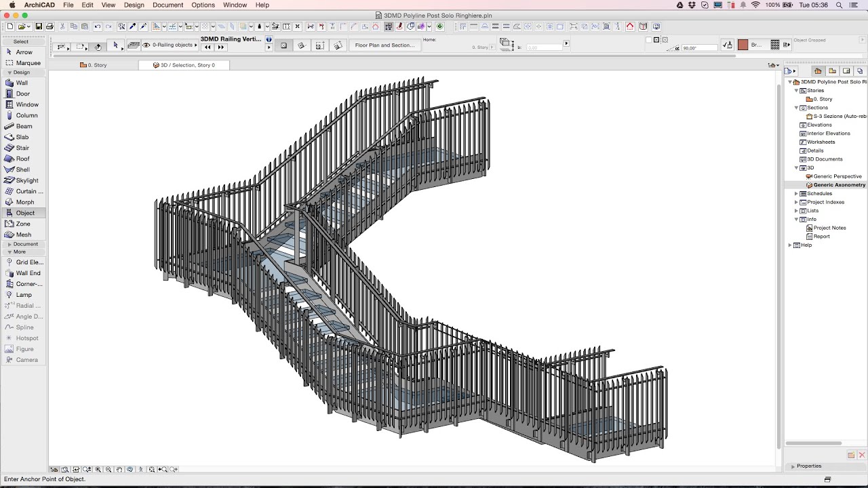Open the Document menu
The image size is (868, 488).
[x=167, y=5]
